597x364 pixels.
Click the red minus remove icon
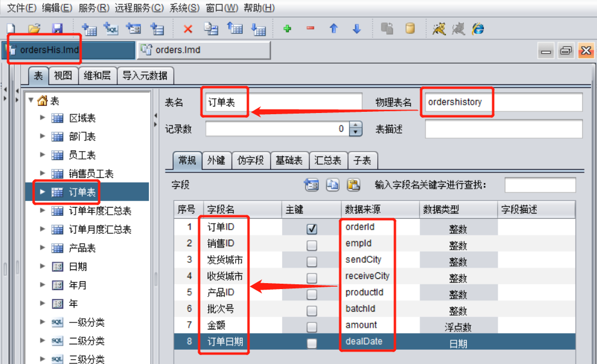point(310,28)
